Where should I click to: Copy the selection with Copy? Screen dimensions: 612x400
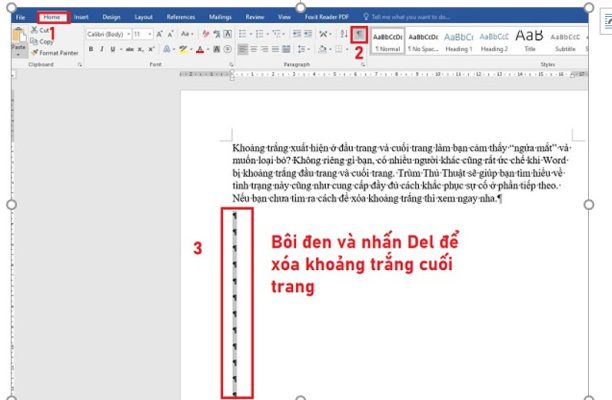(41, 41)
